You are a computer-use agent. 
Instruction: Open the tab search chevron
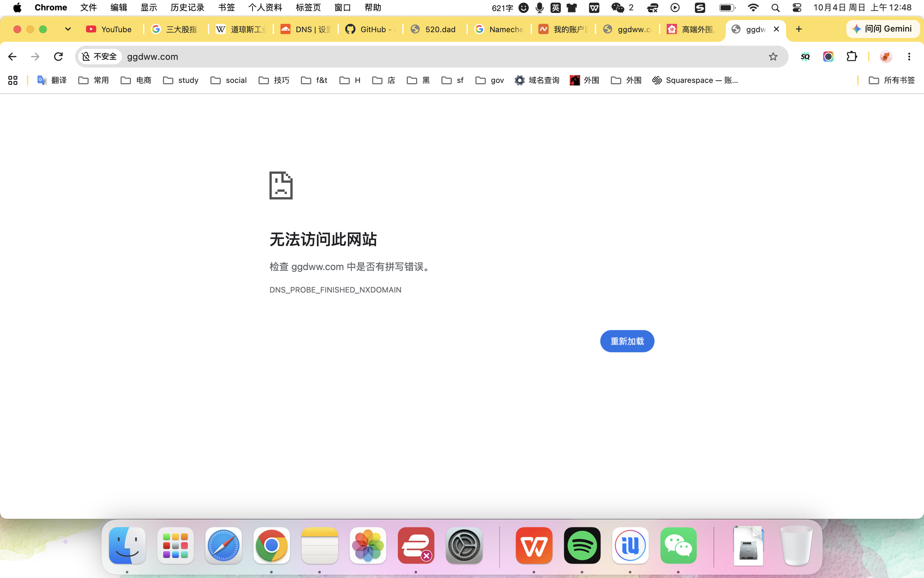68,29
